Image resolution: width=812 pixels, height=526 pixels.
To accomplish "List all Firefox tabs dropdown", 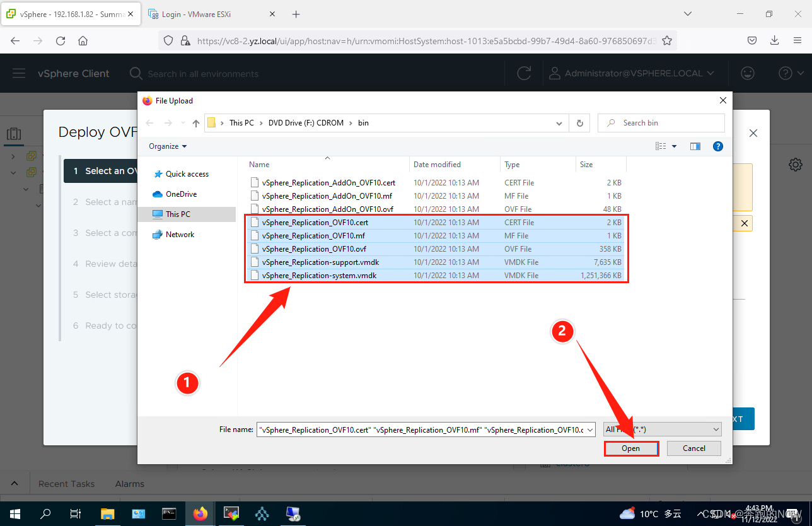I will tap(688, 14).
